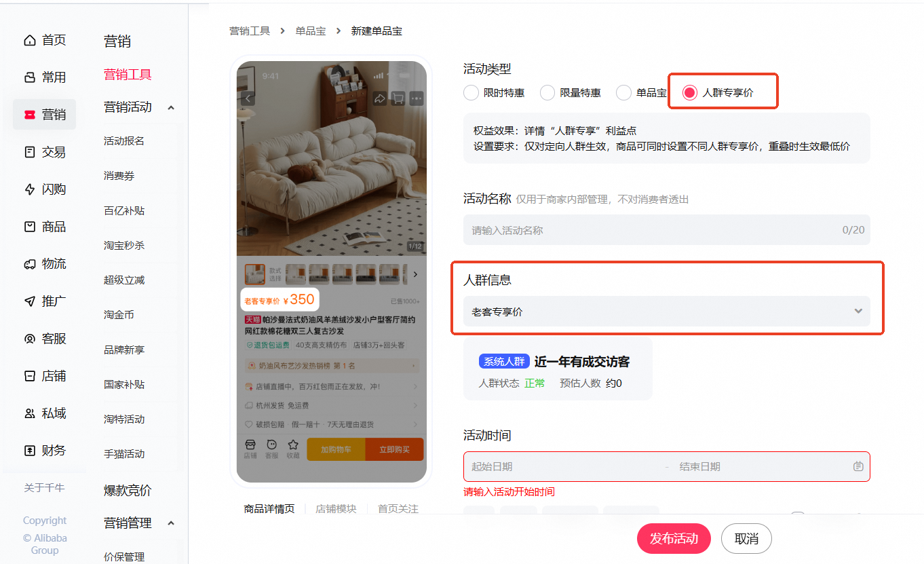Click 近一年有成交访客 crowd card
The width and height of the screenshot is (924, 564).
558,369
